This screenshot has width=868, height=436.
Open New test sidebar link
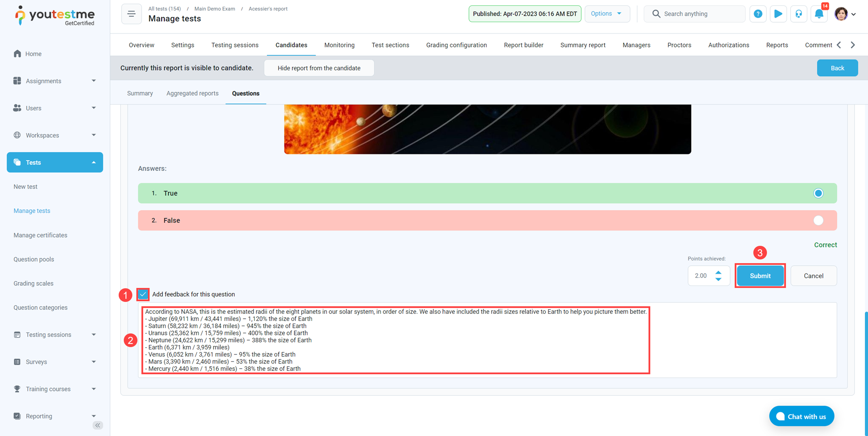point(25,187)
